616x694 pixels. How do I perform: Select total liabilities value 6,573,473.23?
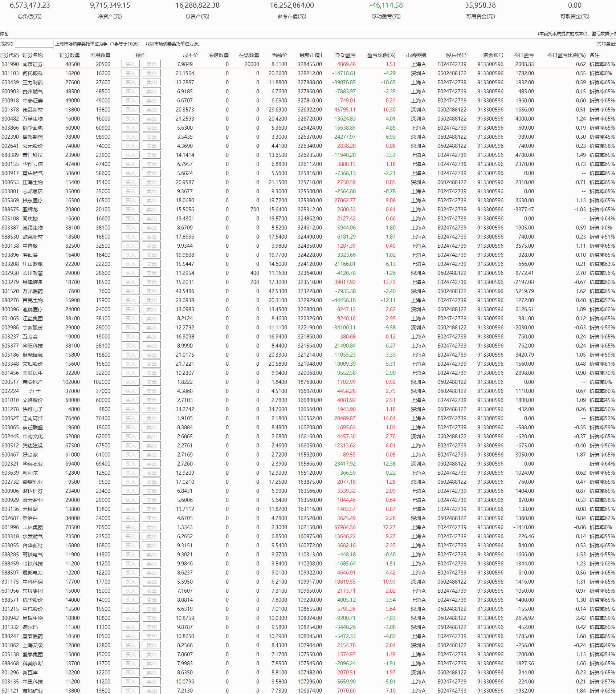point(30,5)
